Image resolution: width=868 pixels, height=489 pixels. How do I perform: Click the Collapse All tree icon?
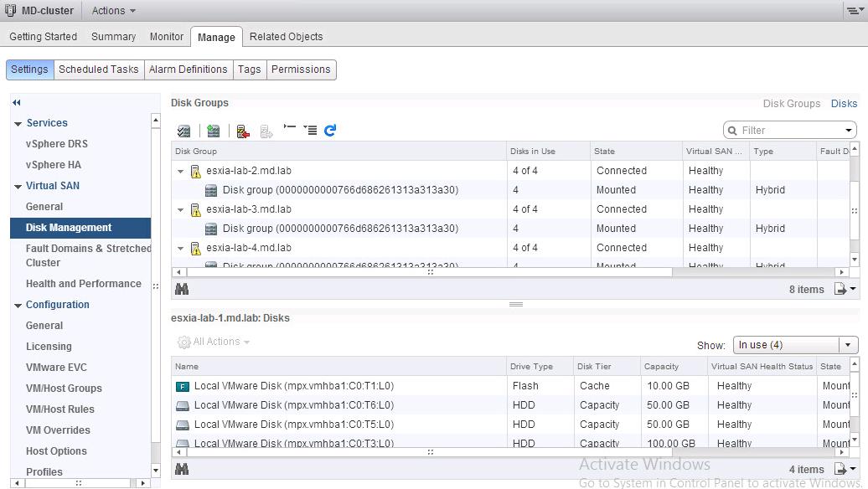click(x=290, y=129)
